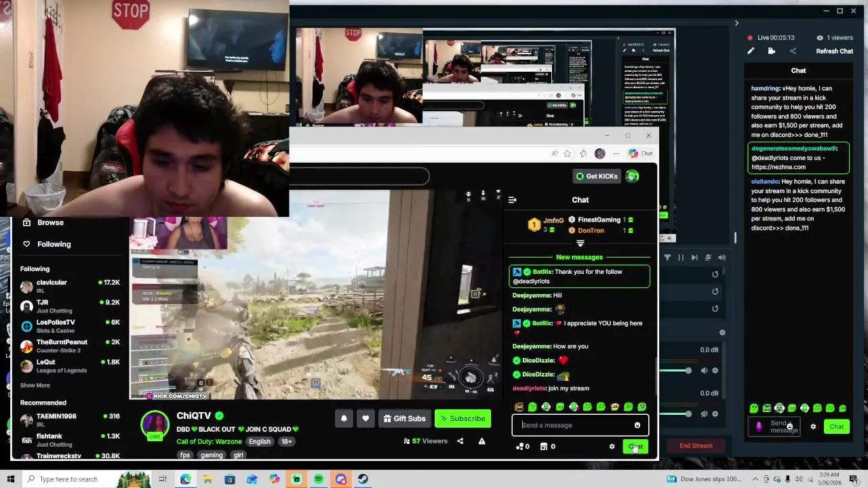
Task: Skip to next media item
Action: pyautogui.click(x=694, y=258)
